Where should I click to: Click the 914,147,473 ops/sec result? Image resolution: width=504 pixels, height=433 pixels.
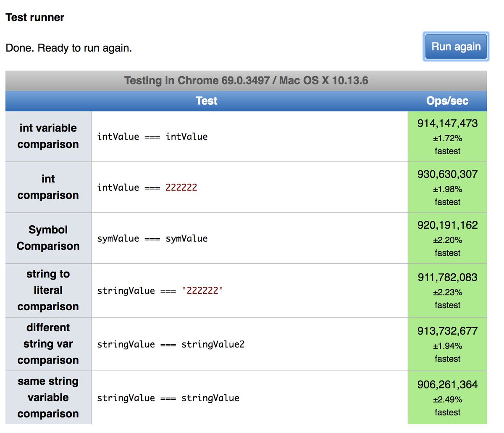click(x=447, y=123)
